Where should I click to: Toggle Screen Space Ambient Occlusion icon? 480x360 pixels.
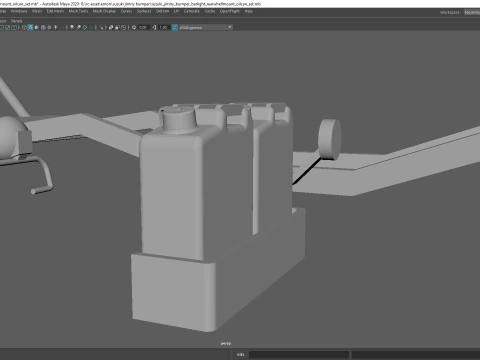coord(72,27)
